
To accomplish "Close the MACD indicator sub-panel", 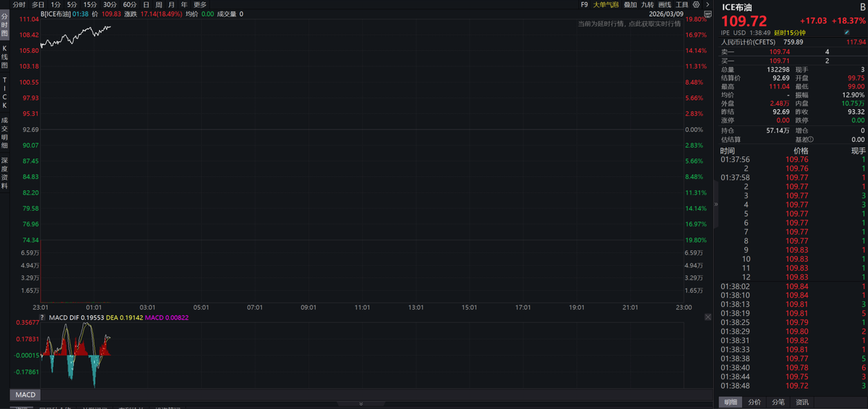I will click(x=709, y=317).
